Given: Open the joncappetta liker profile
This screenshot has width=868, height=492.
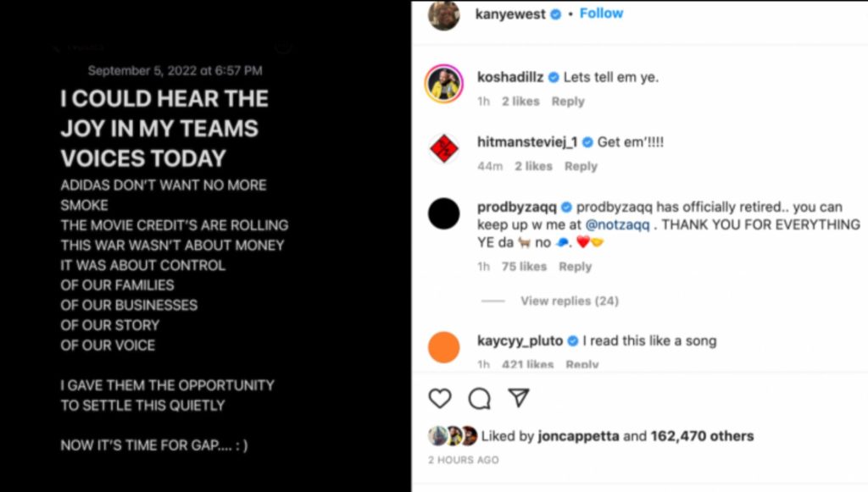Looking at the screenshot, I should point(580,437).
